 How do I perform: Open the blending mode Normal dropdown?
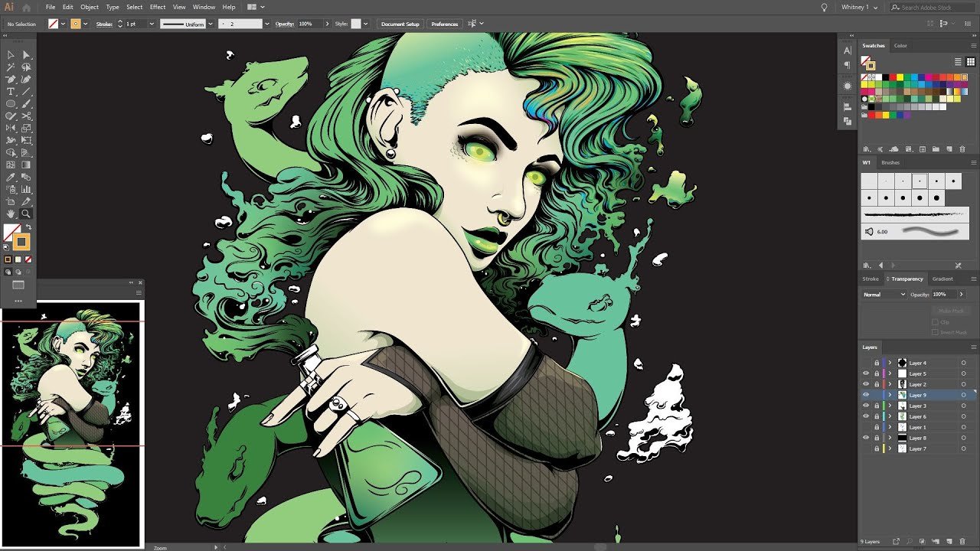pyautogui.click(x=884, y=295)
